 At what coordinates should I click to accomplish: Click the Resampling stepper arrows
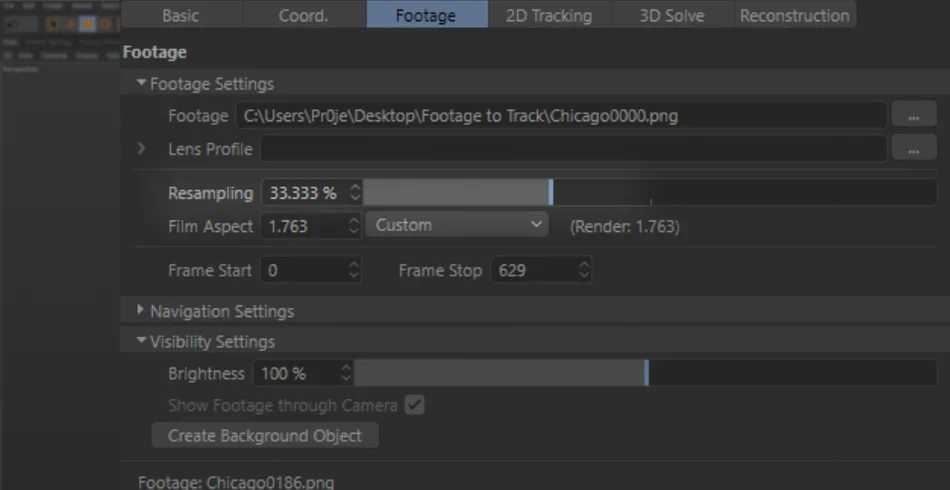click(355, 193)
